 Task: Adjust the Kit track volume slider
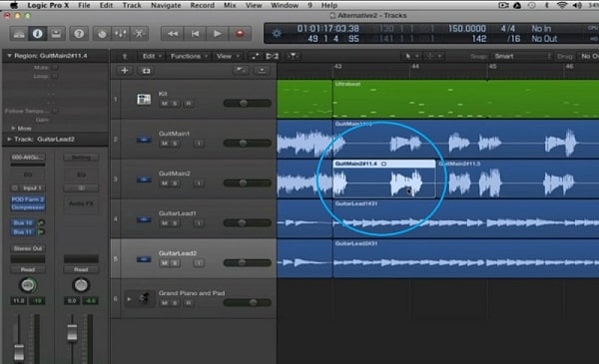coord(248,103)
